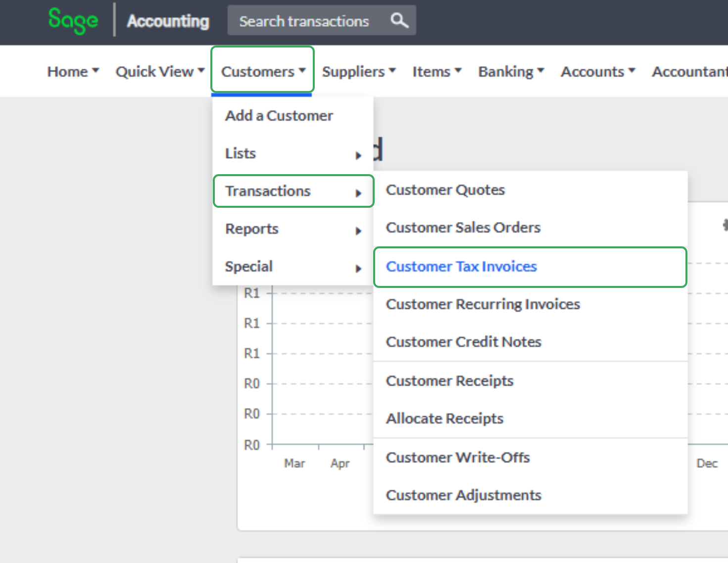Click the Apr label on chart axis
The image size is (728, 563).
tap(340, 464)
